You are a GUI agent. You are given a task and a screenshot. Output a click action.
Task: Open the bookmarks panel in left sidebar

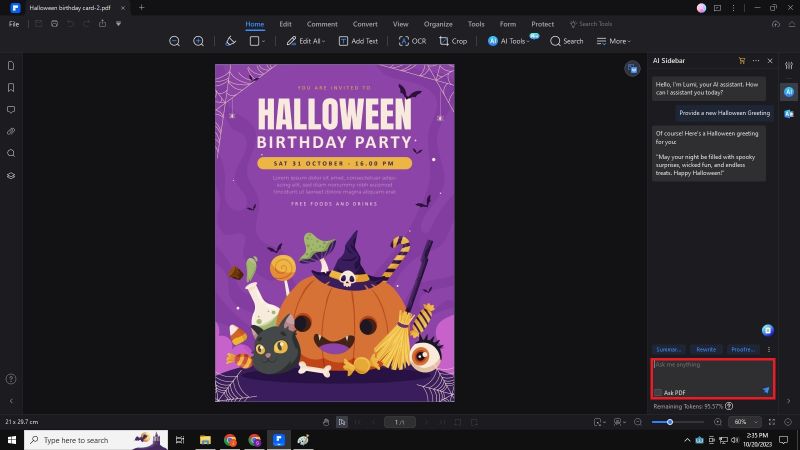[11, 87]
